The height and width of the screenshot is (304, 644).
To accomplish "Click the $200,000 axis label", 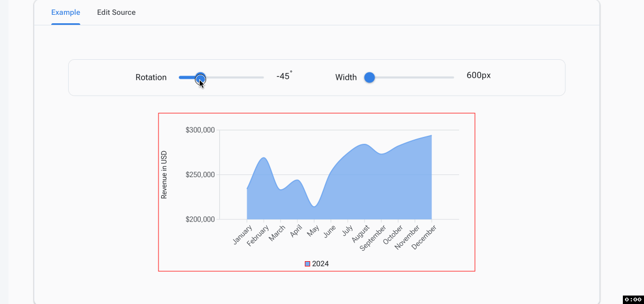I will pos(200,219).
